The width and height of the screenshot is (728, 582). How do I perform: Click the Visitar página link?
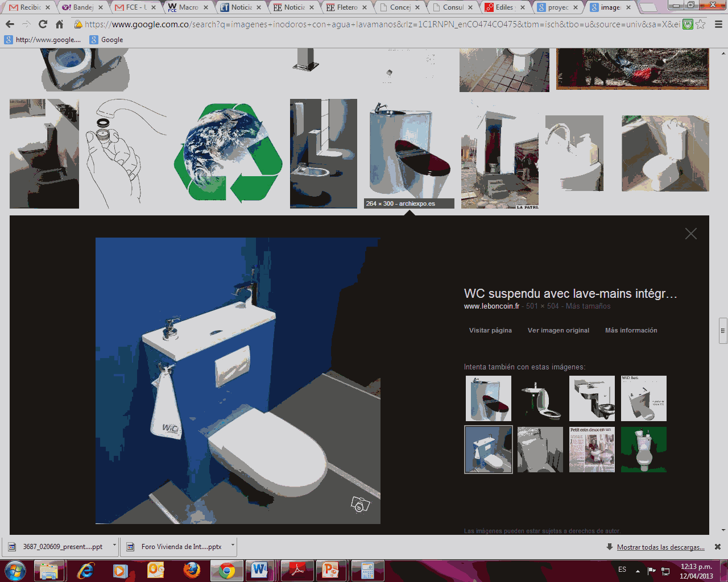[x=490, y=330]
